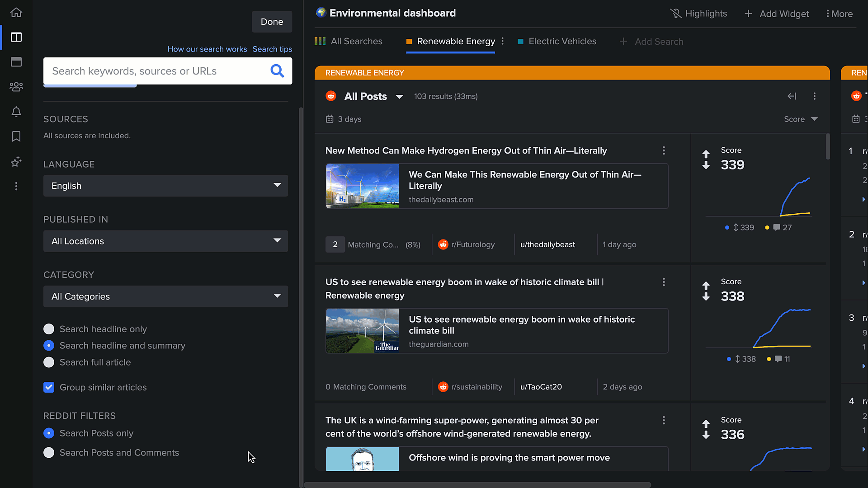Open Offshore wind smart power move article
This screenshot has height=488, width=868.
point(509,458)
